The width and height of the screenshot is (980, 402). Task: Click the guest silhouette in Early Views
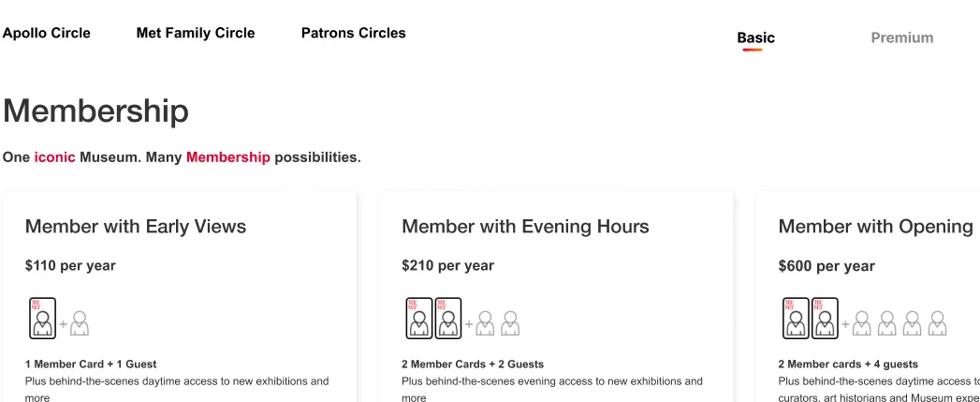click(80, 323)
